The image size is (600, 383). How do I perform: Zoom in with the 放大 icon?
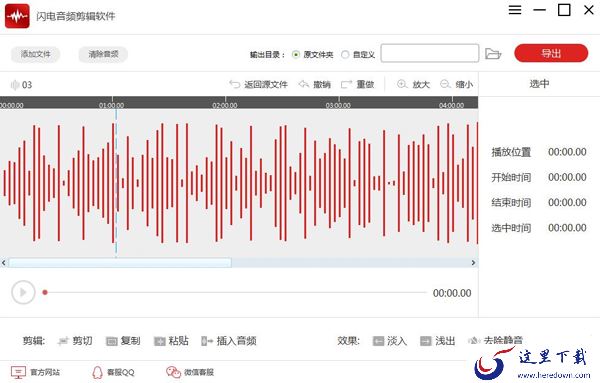tap(402, 84)
